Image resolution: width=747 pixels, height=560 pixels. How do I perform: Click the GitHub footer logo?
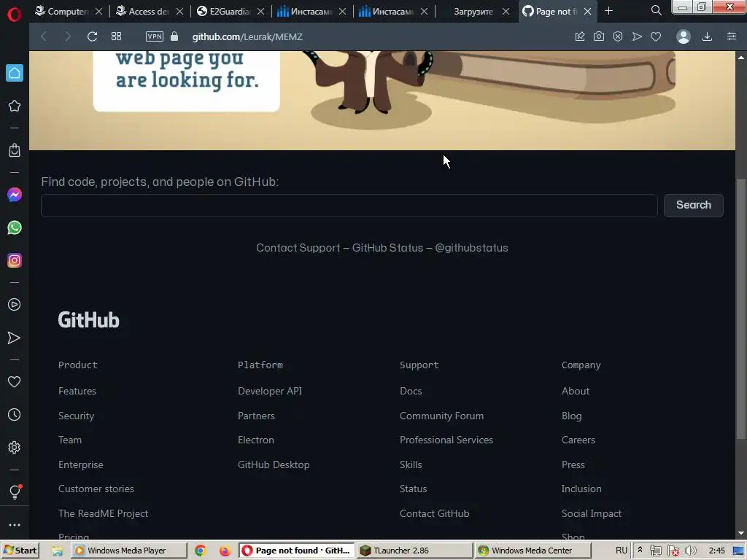tap(88, 321)
